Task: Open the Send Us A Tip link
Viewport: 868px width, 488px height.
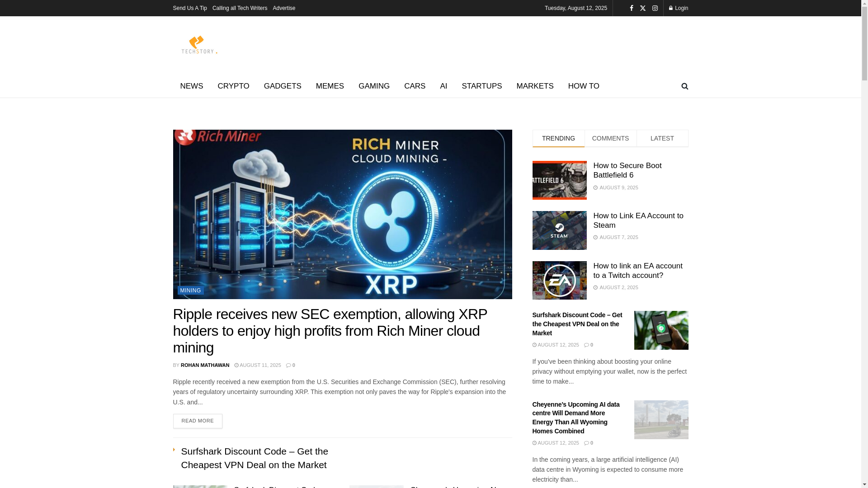Action: click(x=190, y=8)
